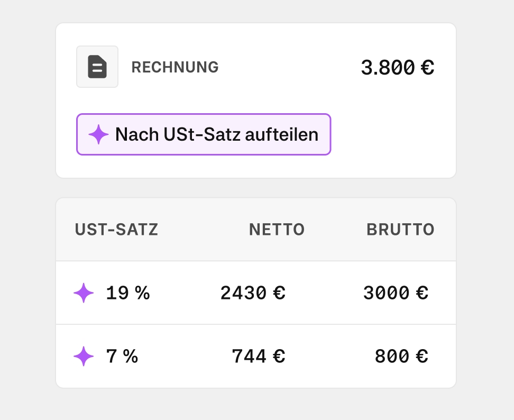Select the AI sparkle indicator in the first table row
This screenshot has height=420, width=514.
(83, 293)
